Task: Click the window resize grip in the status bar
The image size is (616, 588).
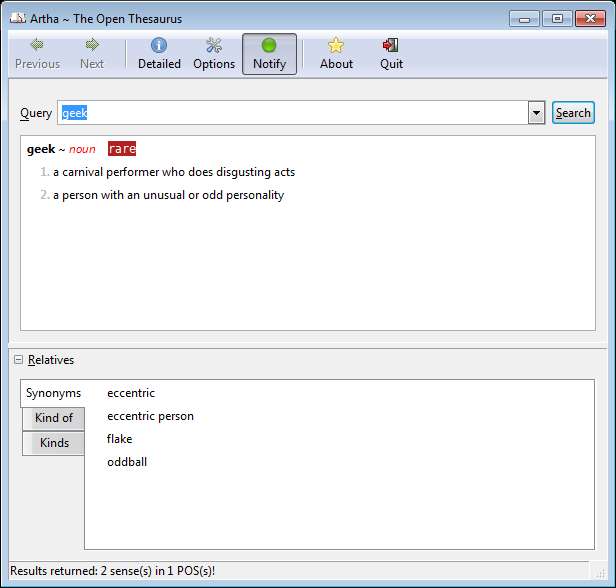Action: [601, 574]
